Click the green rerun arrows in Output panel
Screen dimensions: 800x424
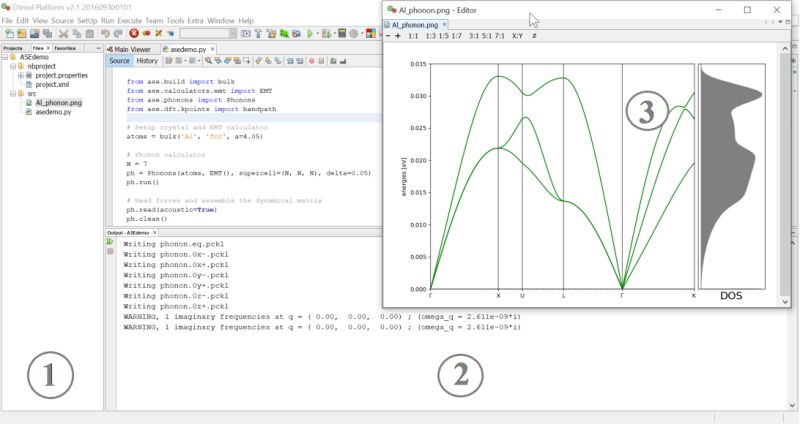(110, 242)
